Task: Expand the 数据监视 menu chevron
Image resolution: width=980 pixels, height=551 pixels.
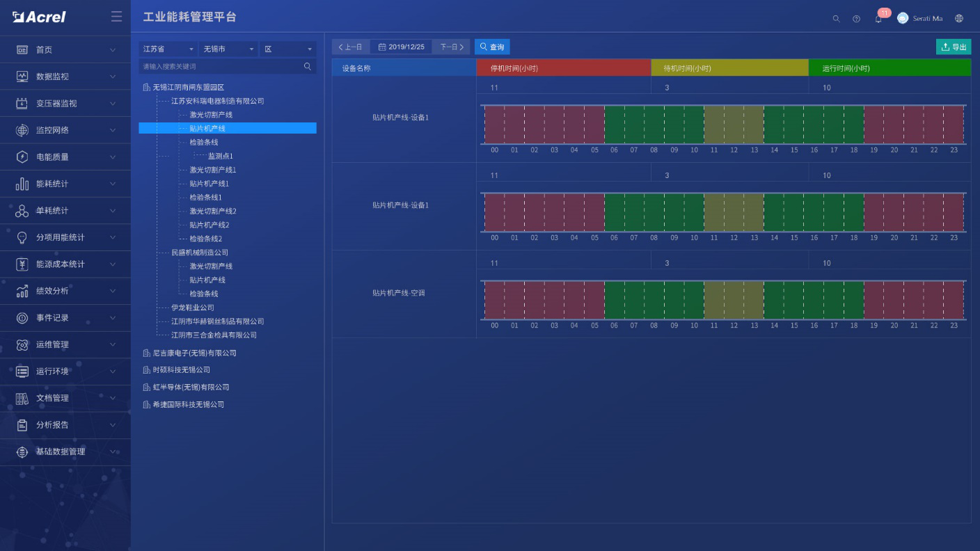Action: pyautogui.click(x=113, y=77)
